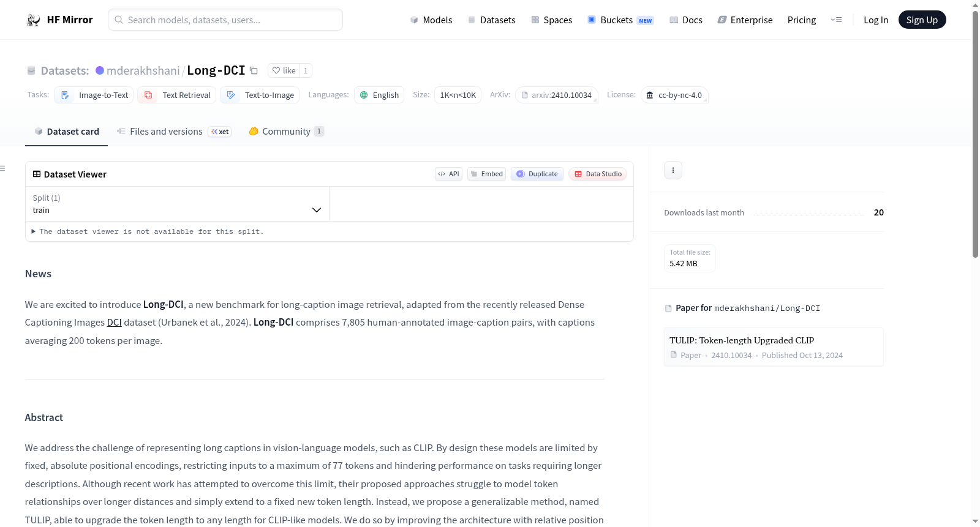980x527 pixels.
Task: Click the 1K<n<10K size tag
Action: 458,95
